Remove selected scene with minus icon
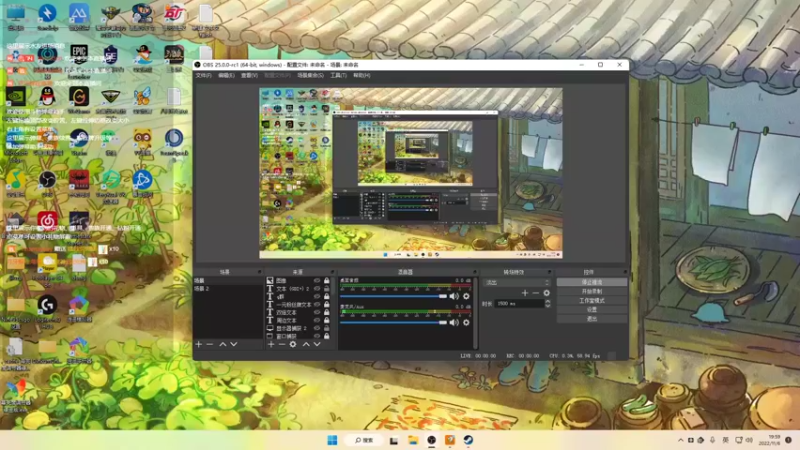Viewport: 800px width, 450px height. coord(210,344)
